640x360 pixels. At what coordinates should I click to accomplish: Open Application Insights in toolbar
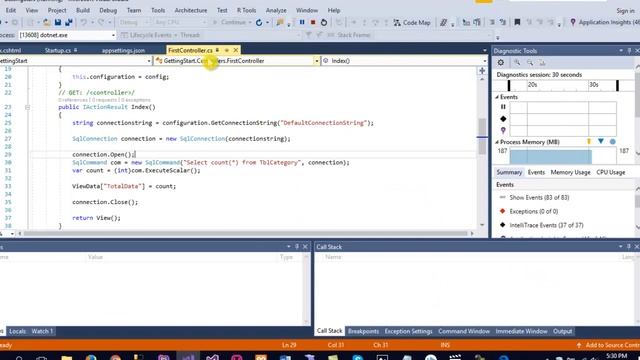604,22
